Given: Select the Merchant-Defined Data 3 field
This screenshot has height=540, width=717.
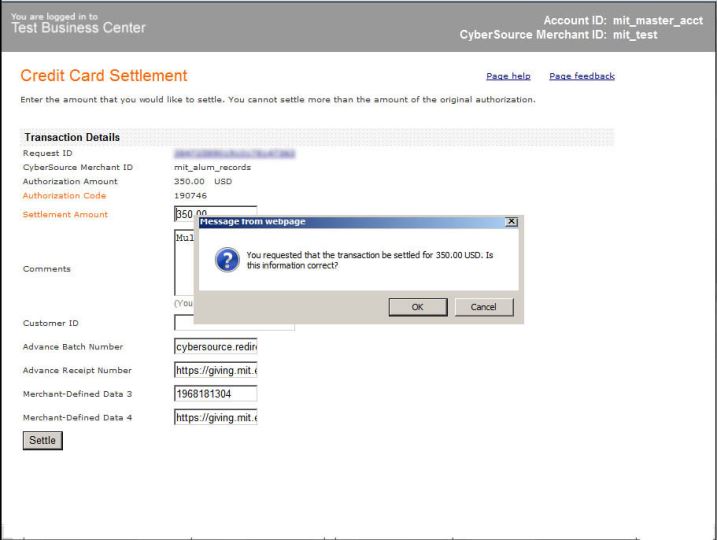Looking at the screenshot, I should [x=216, y=394].
